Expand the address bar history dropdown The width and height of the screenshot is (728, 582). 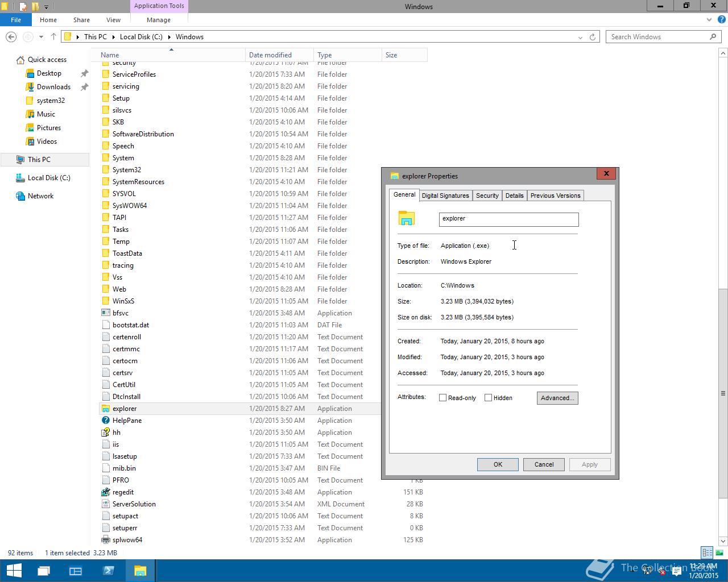580,37
